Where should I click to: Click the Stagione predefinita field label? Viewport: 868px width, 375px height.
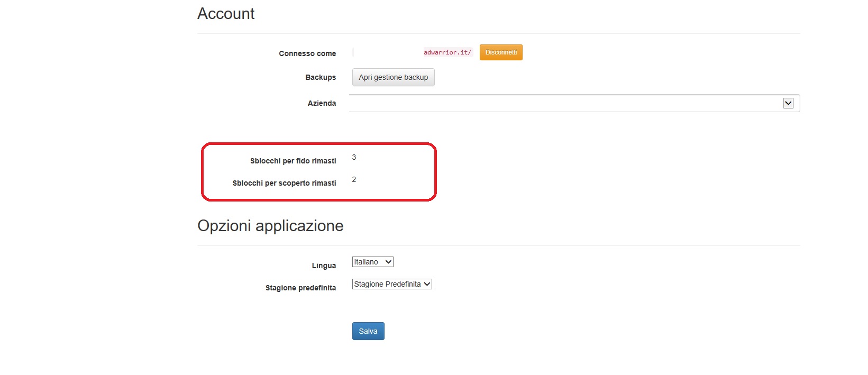pyautogui.click(x=300, y=288)
